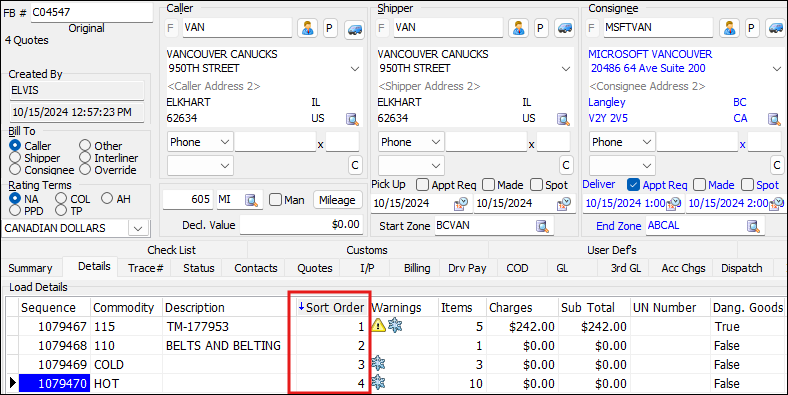This screenshot has height=395, width=788.
Task: Click Consignee truck icon
Action: coord(776,29)
